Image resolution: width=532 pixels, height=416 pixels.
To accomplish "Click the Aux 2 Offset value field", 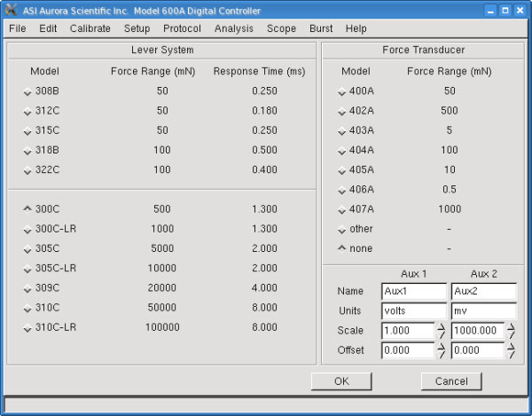I will (x=478, y=350).
